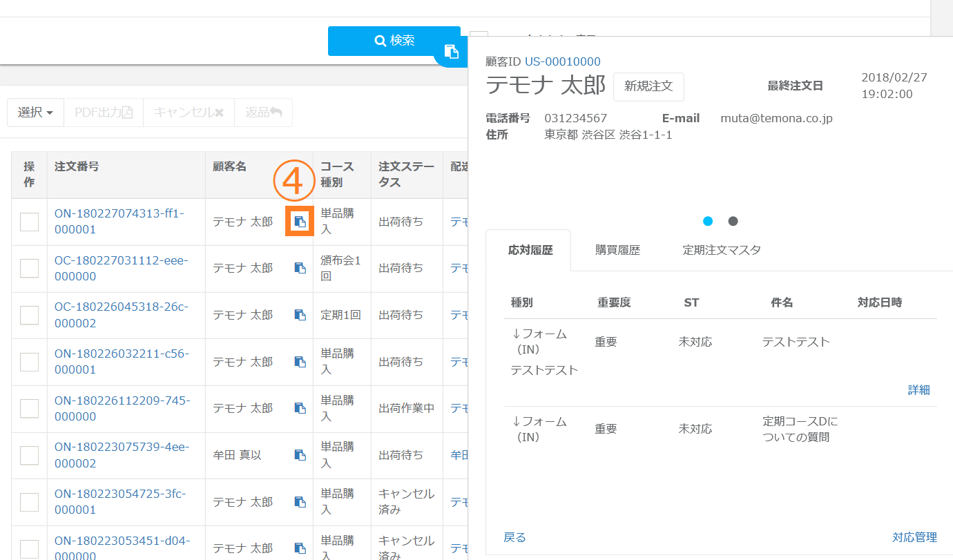Click customer info icon for order ON-180227074313-ff1-000001
Screen dimensions: 953x560
coord(300,222)
